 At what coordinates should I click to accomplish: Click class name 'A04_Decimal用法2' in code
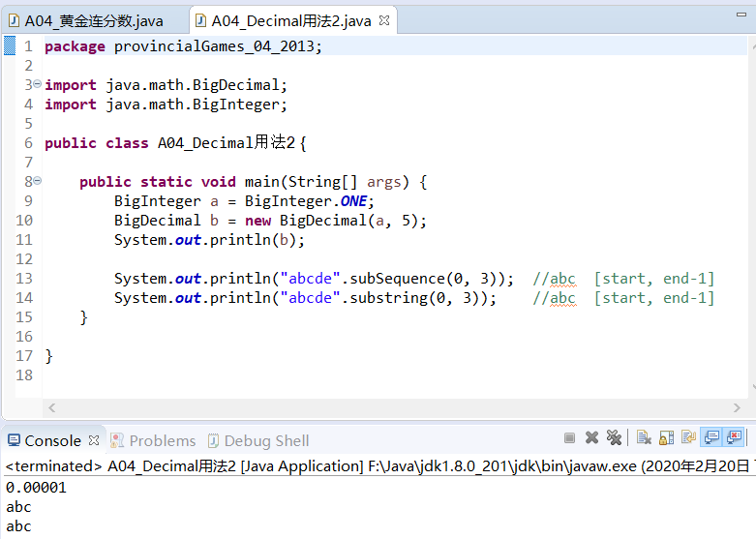click(227, 142)
